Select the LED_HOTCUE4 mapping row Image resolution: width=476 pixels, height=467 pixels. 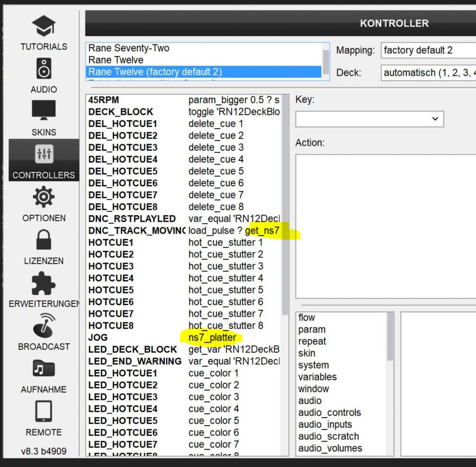click(x=184, y=409)
